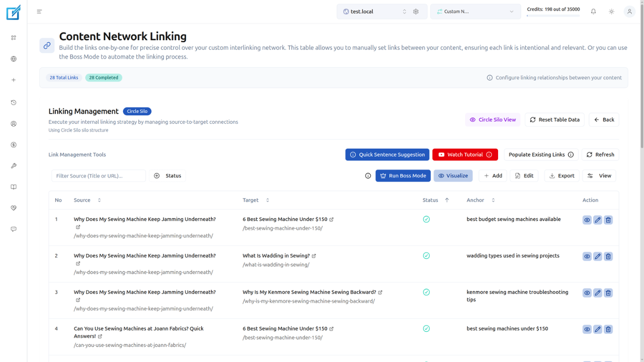
Task: Open the globe icon in the sidebar
Action: (13, 58)
